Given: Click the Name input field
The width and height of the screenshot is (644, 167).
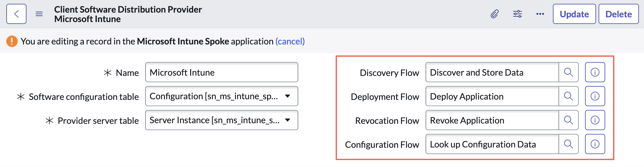Looking at the screenshot, I should pos(222,72).
